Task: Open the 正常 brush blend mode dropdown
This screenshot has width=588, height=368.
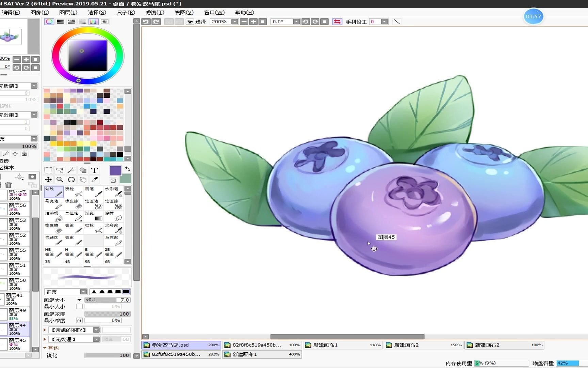Action: pyautogui.click(x=83, y=292)
